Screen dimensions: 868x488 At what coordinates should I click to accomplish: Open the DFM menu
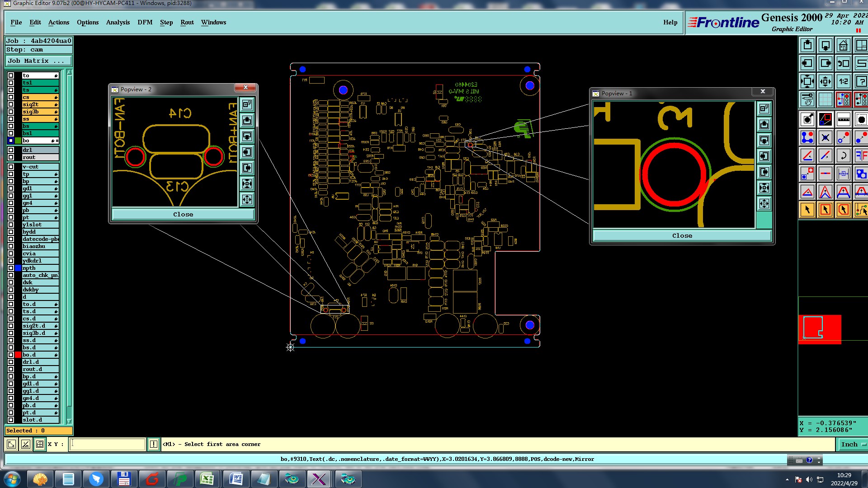(x=145, y=22)
